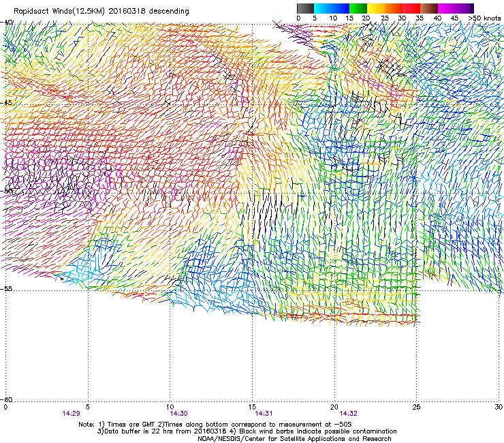Click the 14:29 time stamp
The width and height of the screenshot is (504, 443).
click(71, 414)
